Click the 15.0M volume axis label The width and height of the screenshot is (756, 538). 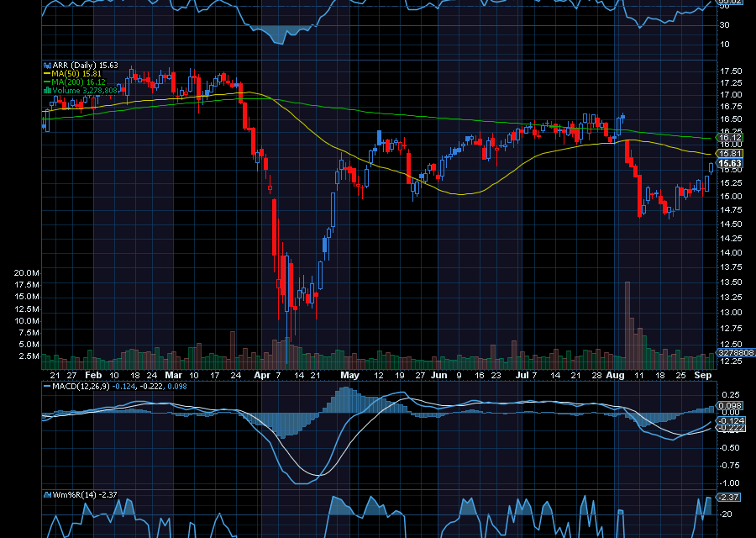coord(27,297)
